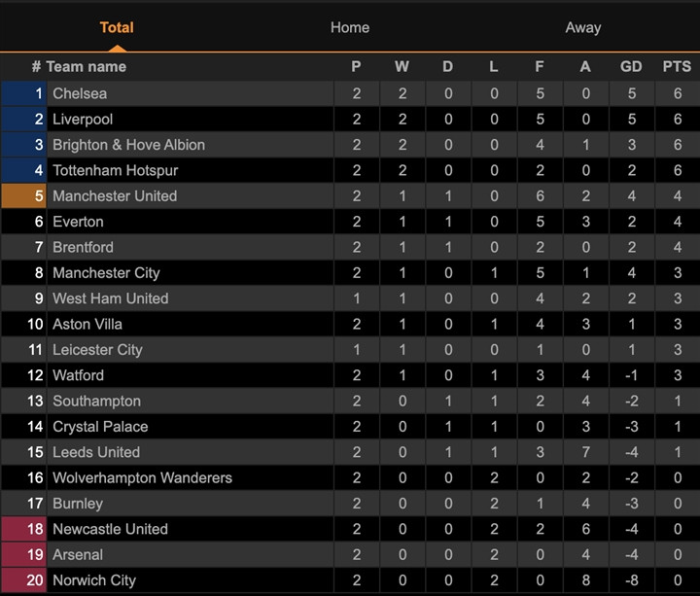Select Tottenham Hotspur in the table
700x596 pixels.
115,170
